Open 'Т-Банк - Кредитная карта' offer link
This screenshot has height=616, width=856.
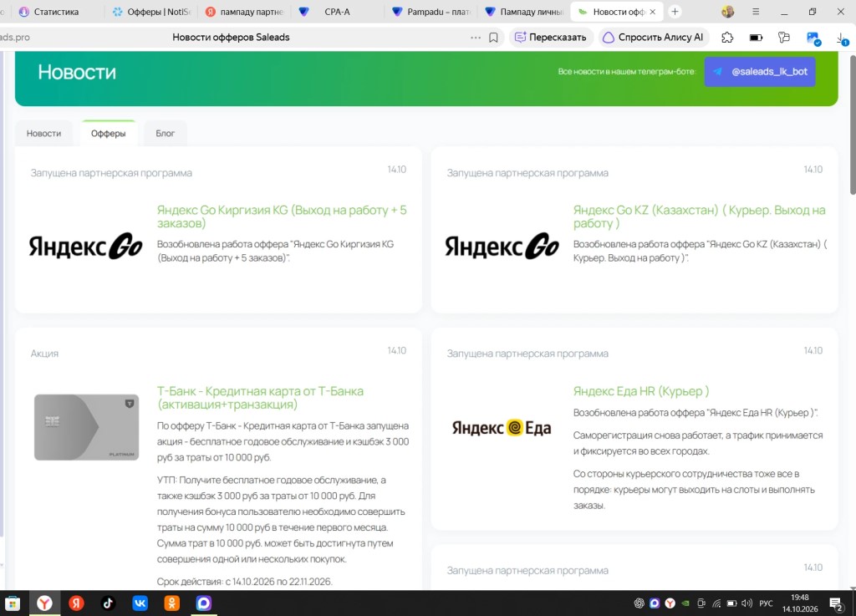[x=260, y=398]
